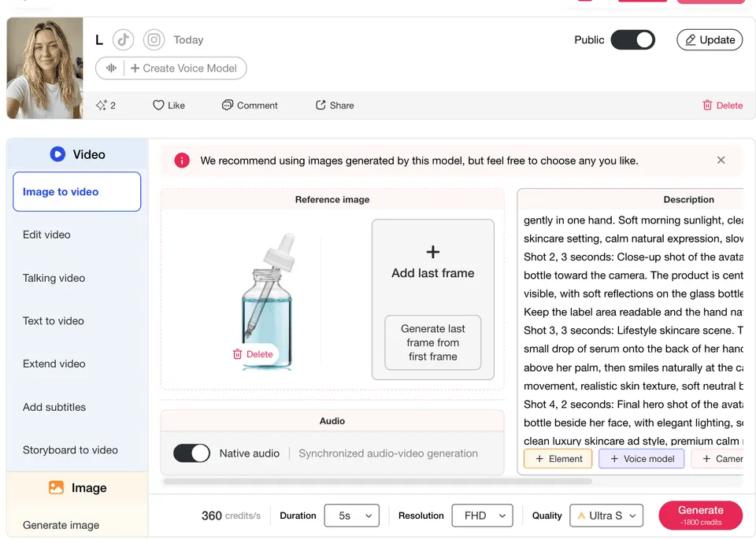Image resolution: width=756 pixels, height=540 pixels.
Task: Click the sparkle credits icon showing 2
Action: (x=101, y=105)
